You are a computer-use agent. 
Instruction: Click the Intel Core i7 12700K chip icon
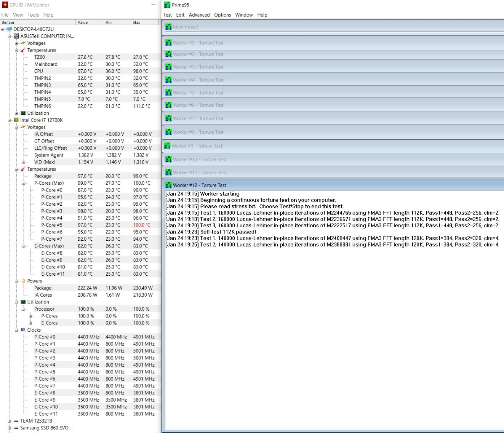click(16, 120)
